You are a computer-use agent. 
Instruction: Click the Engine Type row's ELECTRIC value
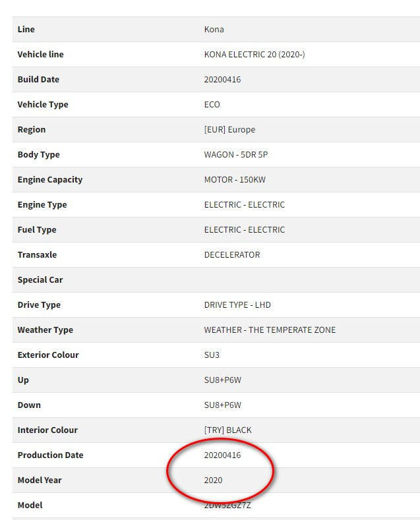[x=244, y=204]
